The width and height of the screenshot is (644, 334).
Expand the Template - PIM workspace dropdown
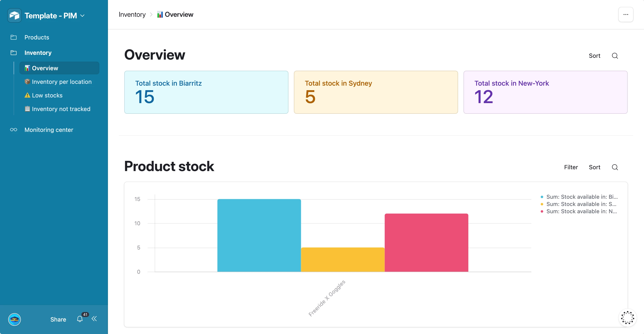pos(83,16)
